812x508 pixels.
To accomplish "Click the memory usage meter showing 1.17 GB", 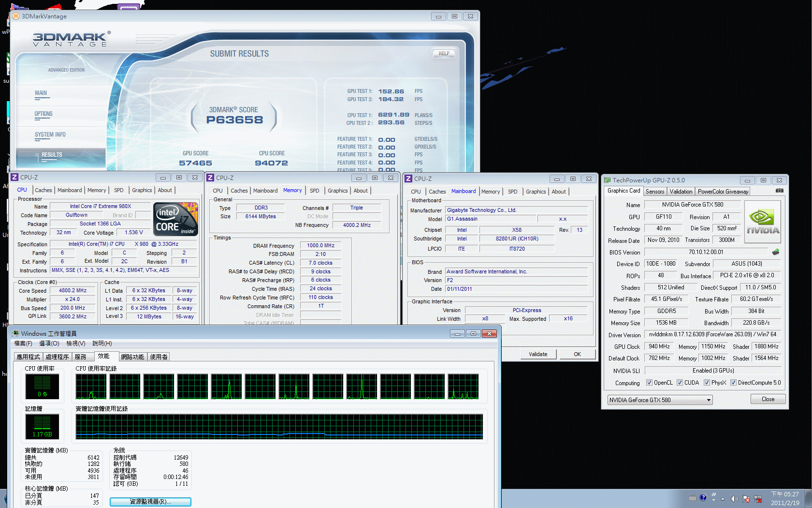I will click(42, 426).
